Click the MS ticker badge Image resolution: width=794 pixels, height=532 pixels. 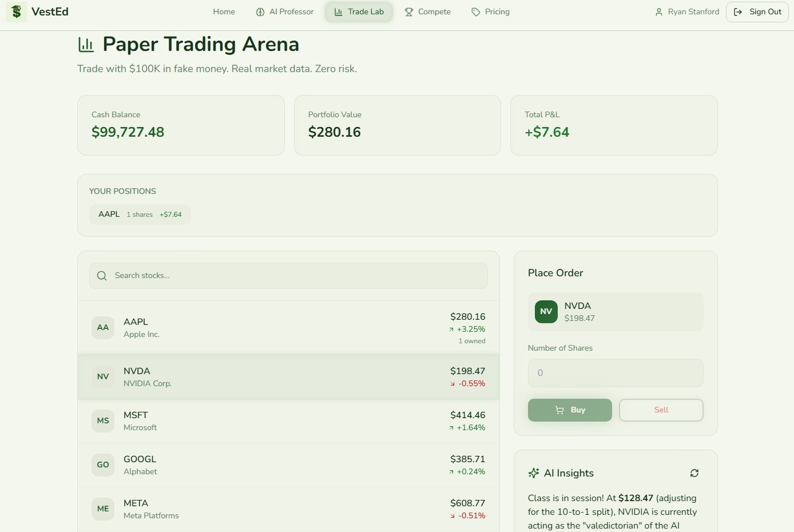tap(103, 421)
